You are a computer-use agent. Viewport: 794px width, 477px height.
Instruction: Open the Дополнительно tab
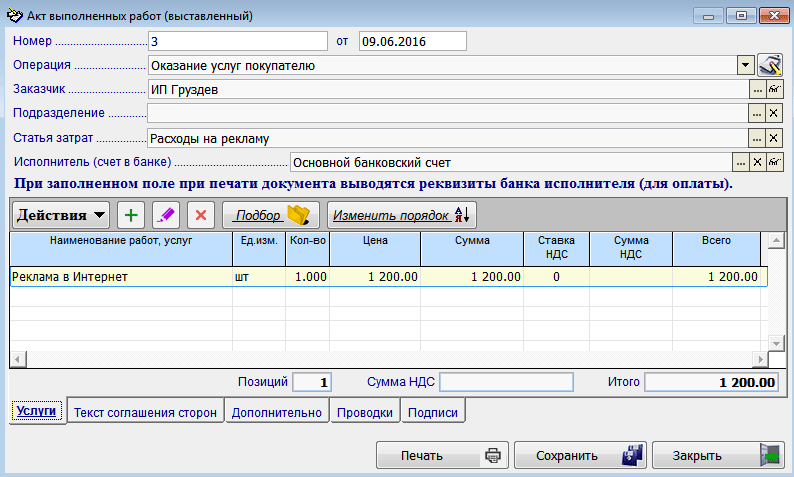[276, 412]
